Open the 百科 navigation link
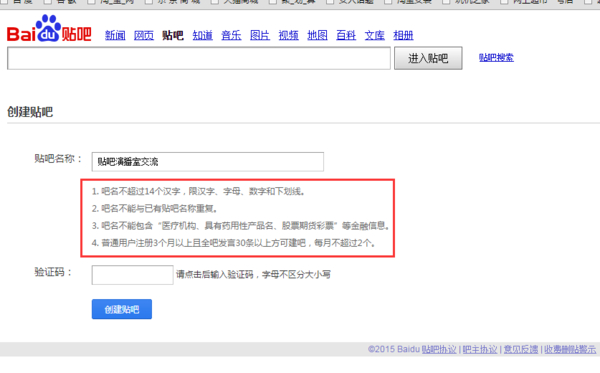This screenshot has height=373, width=600. 346,36
